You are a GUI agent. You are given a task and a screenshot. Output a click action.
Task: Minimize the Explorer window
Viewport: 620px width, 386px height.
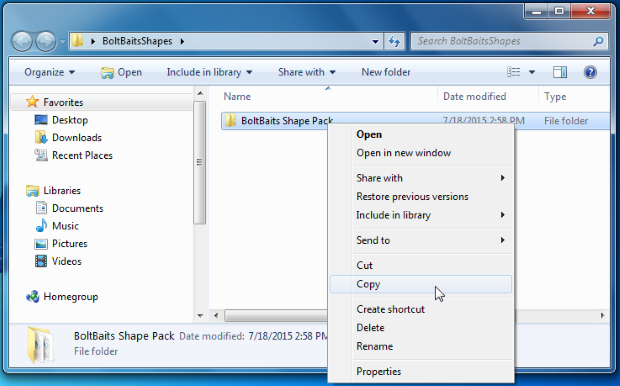(x=536, y=11)
